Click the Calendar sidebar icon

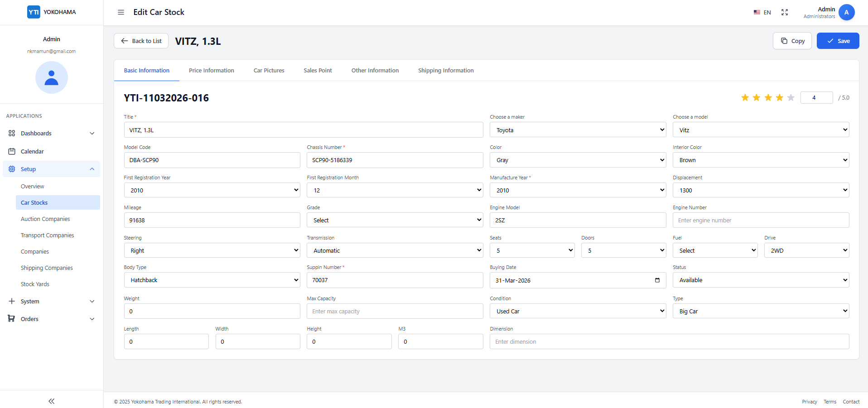(x=12, y=151)
